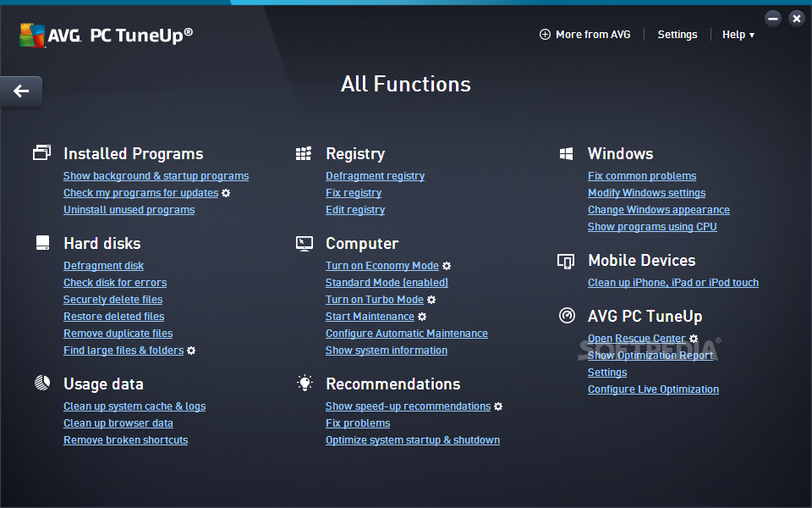
Task: Open gear settings beside speed-up recommendations
Action: (x=498, y=406)
